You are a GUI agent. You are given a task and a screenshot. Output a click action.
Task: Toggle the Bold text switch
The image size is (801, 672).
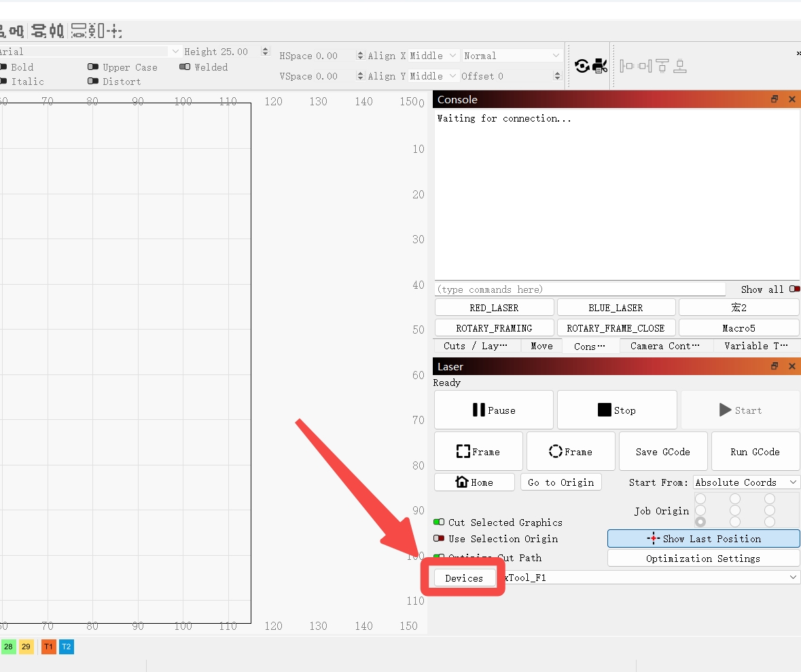tap(3, 67)
